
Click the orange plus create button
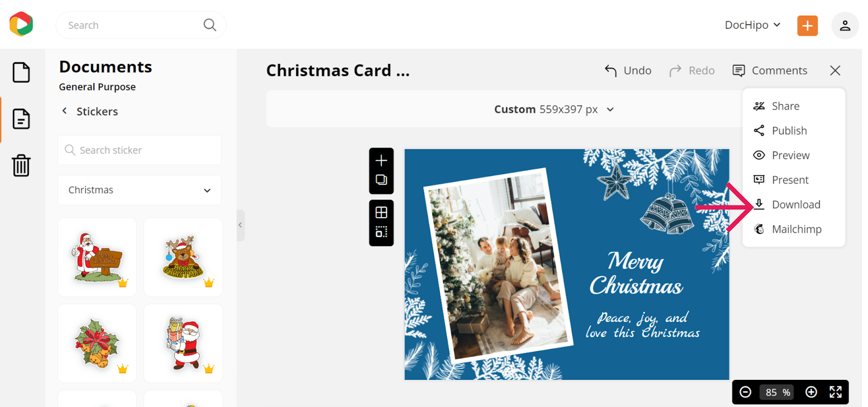pyautogui.click(x=807, y=26)
